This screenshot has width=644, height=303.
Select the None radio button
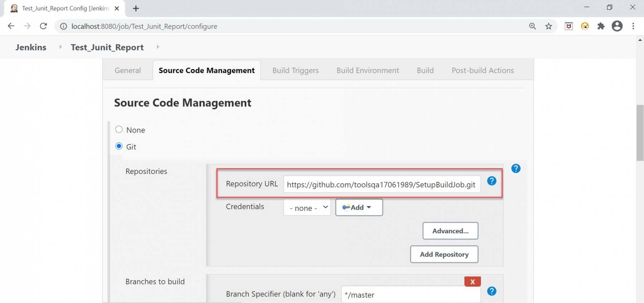(x=119, y=129)
